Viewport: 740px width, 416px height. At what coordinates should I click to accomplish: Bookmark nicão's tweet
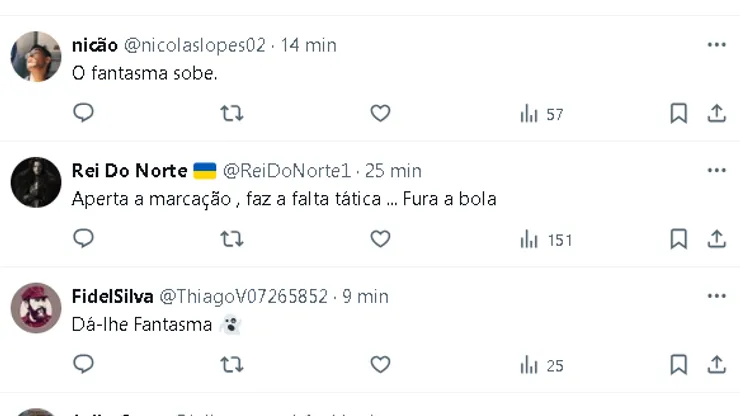pyautogui.click(x=678, y=113)
